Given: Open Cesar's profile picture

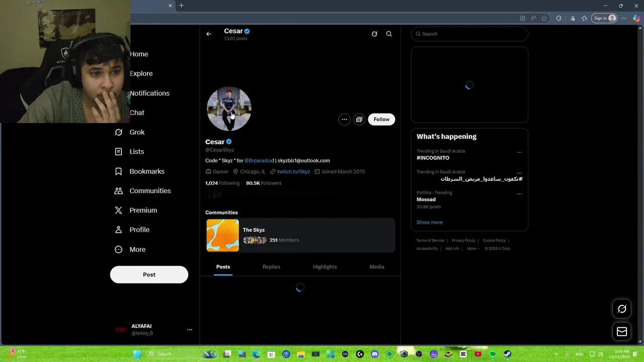Looking at the screenshot, I should [229, 109].
